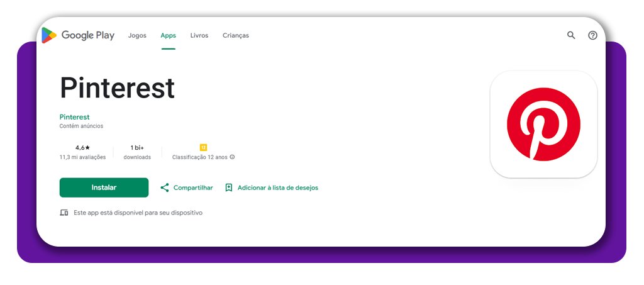Click Adicionar à lista de desejos text
Image resolution: width=644 pixels, height=285 pixels.
point(277,187)
